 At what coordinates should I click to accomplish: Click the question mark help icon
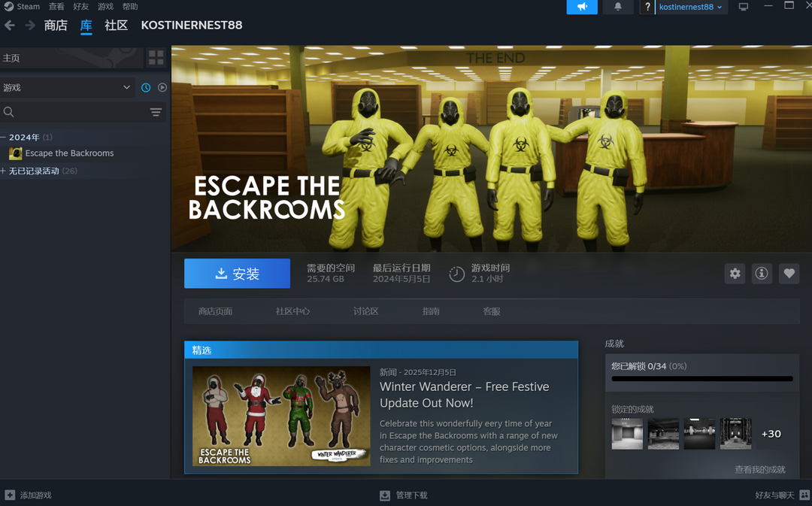[647, 7]
